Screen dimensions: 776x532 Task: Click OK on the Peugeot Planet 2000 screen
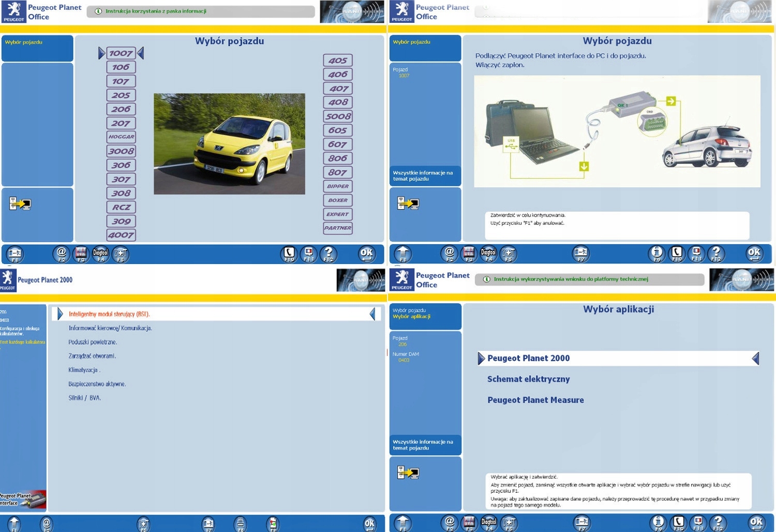(x=369, y=524)
